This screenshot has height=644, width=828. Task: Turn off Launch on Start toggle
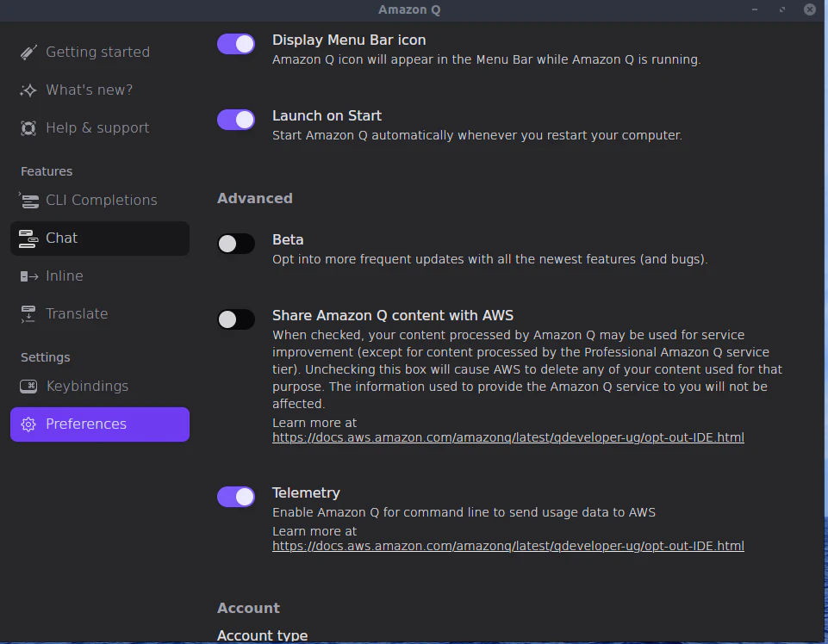[236, 120]
